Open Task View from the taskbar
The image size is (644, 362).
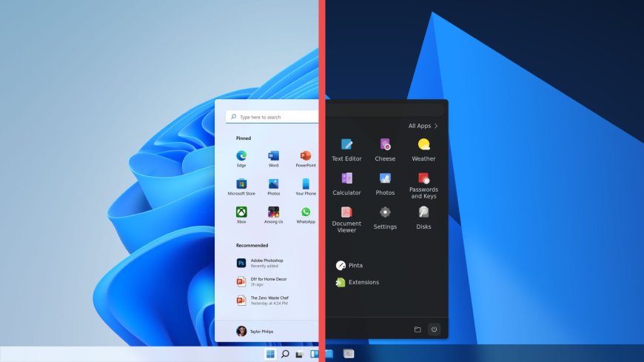(299, 354)
